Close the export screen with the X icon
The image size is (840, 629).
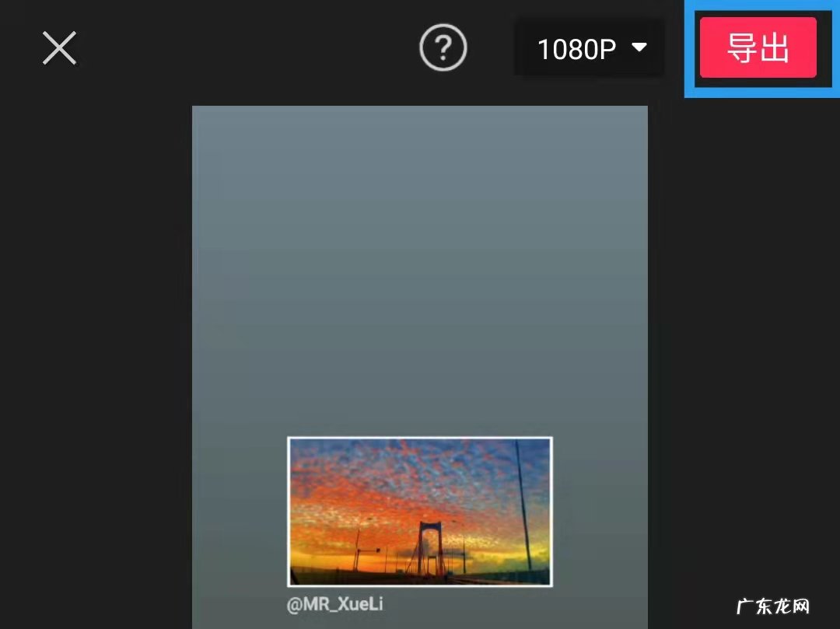pos(59,47)
